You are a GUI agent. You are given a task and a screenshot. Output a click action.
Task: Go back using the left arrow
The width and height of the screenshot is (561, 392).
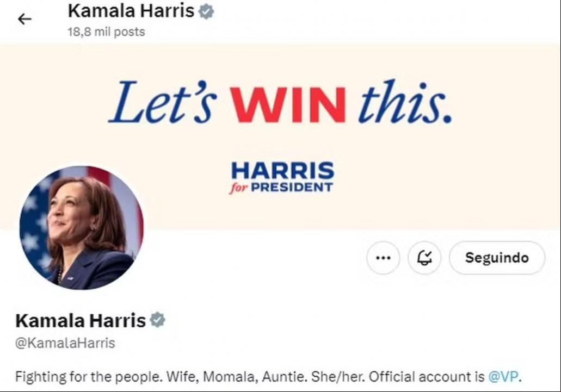pyautogui.click(x=24, y=19)
